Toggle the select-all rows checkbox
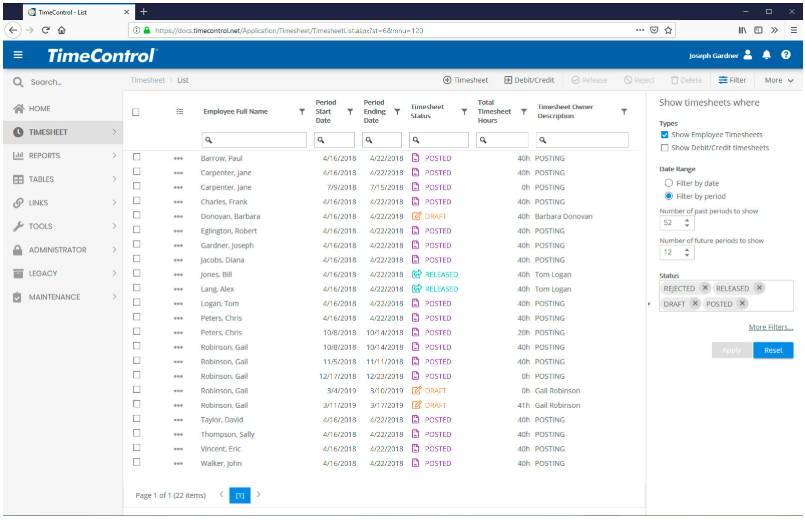 (136, 112)
